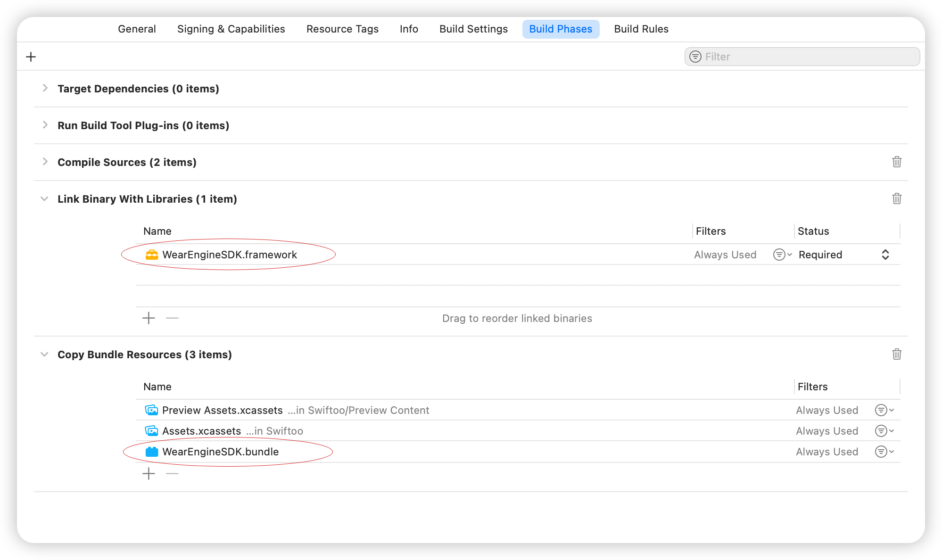Delete the Compile Sources phase with its trash icon
Image resolution: width=942 pixels, height=560 pixels.
point(897,162)
